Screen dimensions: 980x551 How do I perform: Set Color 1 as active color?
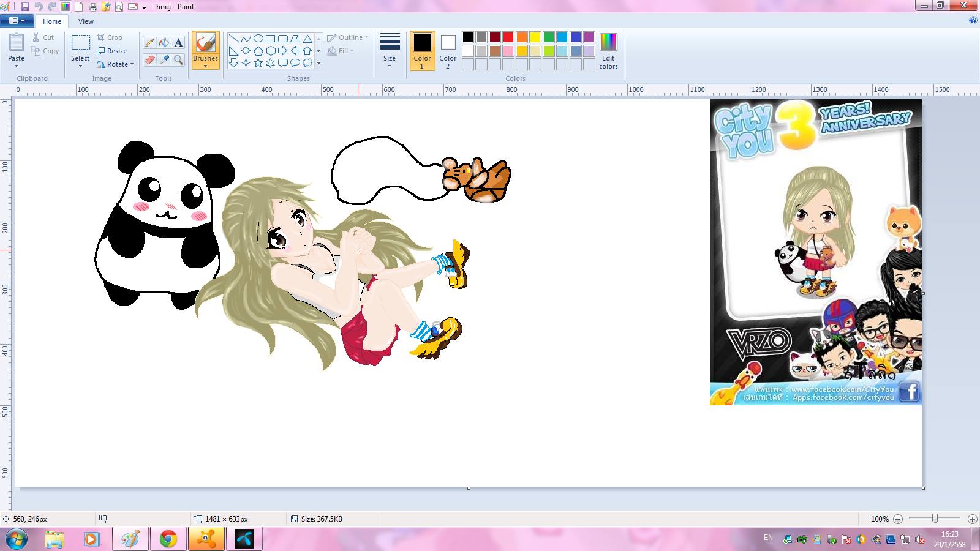point(422,50)
